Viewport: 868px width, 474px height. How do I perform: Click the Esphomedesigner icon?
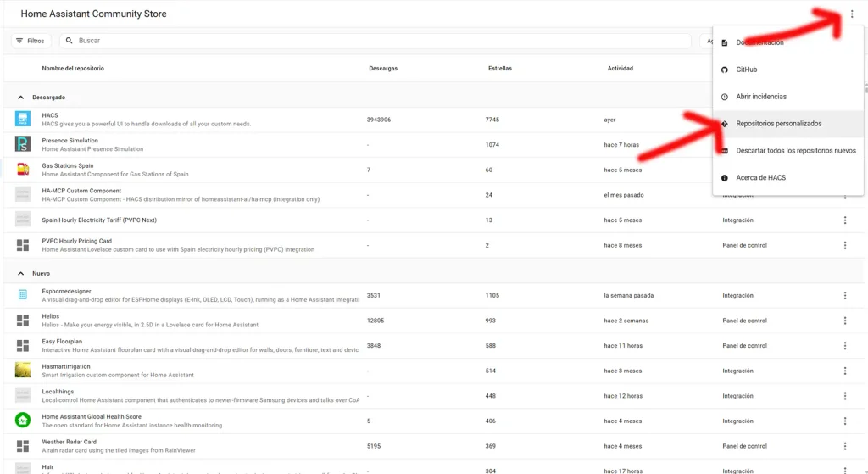(23, 294)
